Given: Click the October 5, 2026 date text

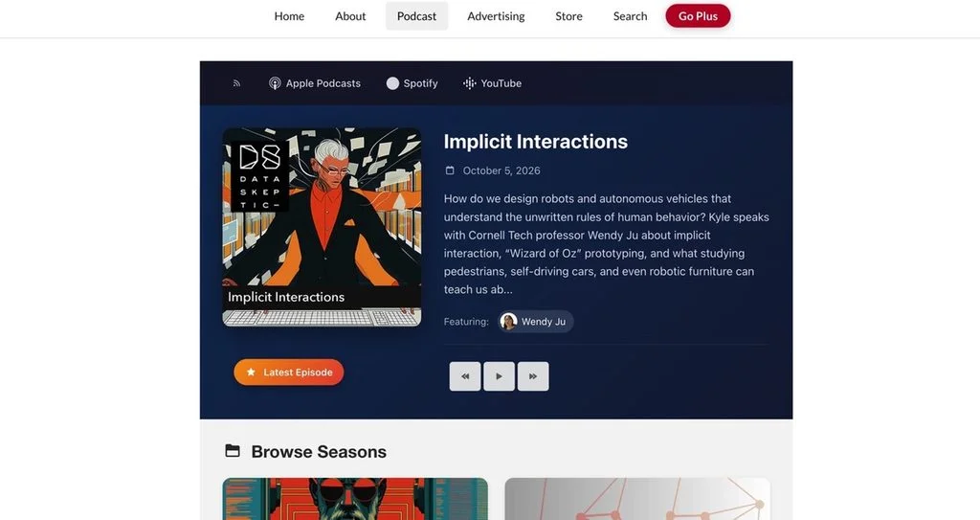Looking at the screenshot, I should 501,170.
